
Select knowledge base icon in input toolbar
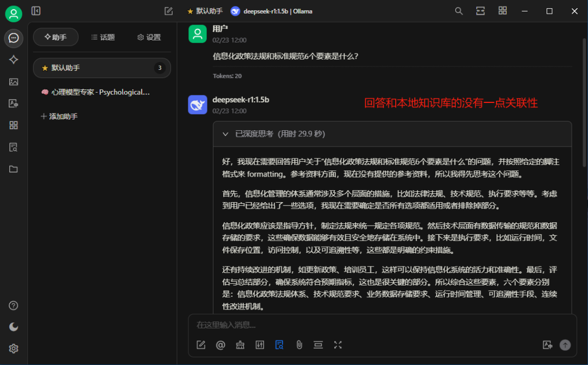(279, 345)
